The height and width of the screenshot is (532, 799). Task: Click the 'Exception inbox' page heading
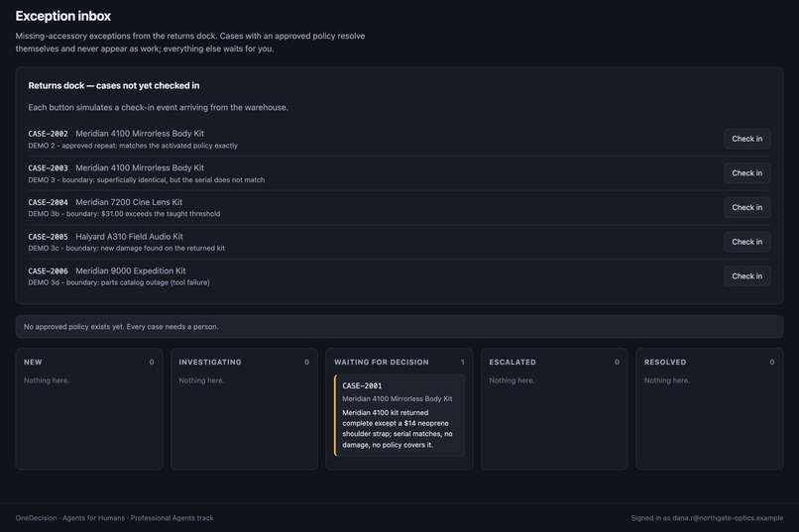(63, 16)
